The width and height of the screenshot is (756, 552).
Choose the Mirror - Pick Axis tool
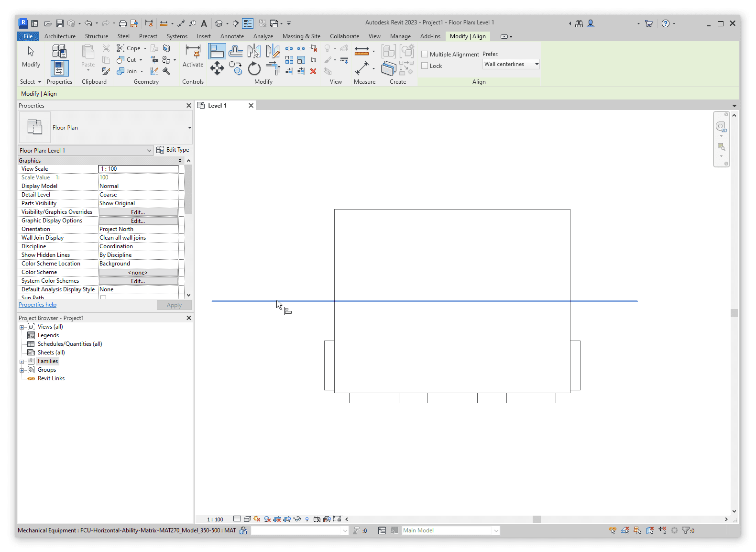pos(254,51)
